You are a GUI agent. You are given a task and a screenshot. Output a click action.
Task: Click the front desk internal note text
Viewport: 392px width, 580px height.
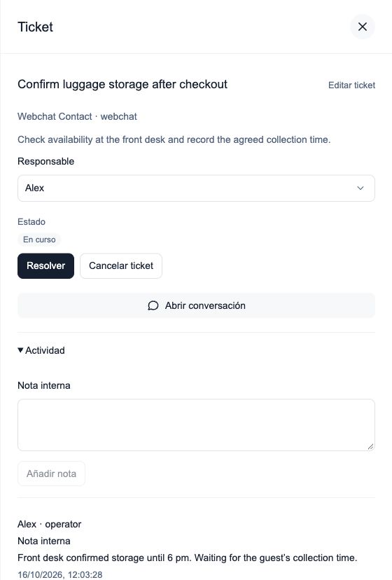point(187,558)
